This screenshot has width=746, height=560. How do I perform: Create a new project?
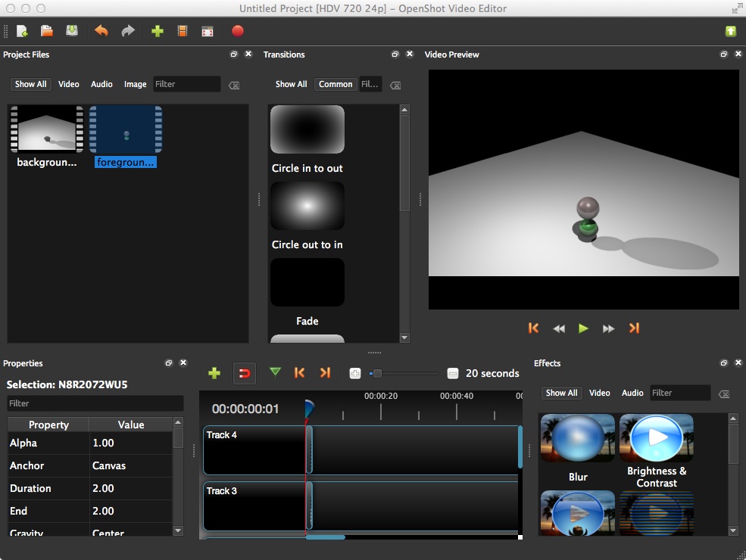click(21, 31)
